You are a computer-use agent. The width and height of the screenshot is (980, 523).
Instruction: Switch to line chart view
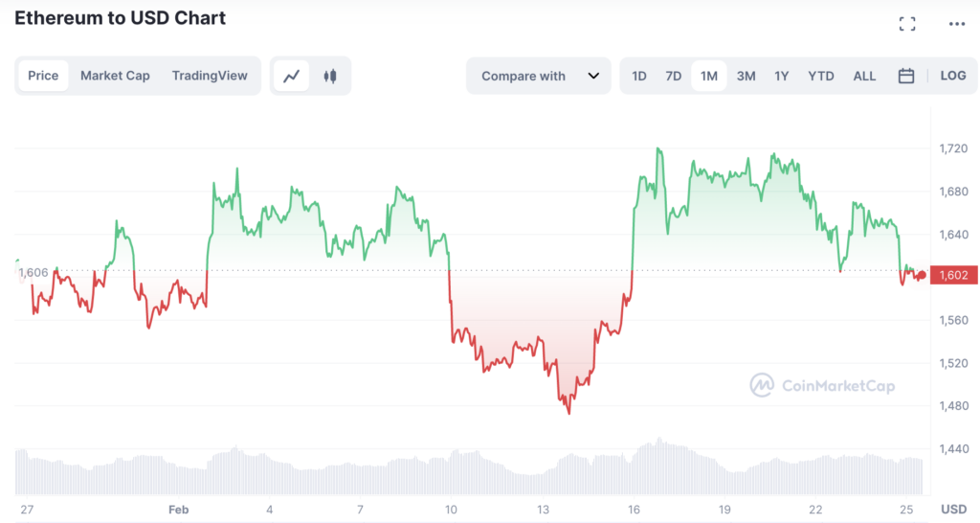coord(292,76)
